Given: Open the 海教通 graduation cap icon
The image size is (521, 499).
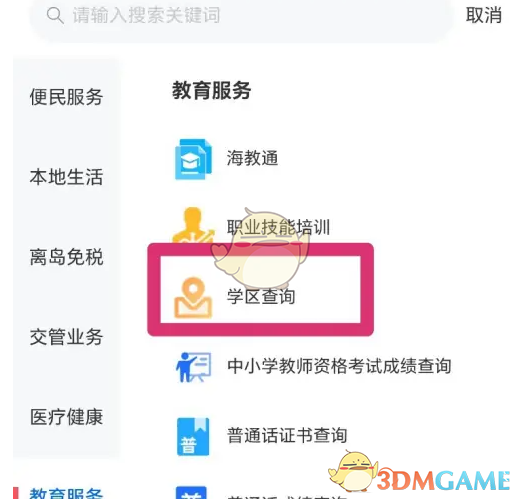Looking at the screenshot, I should pos(193,159).
